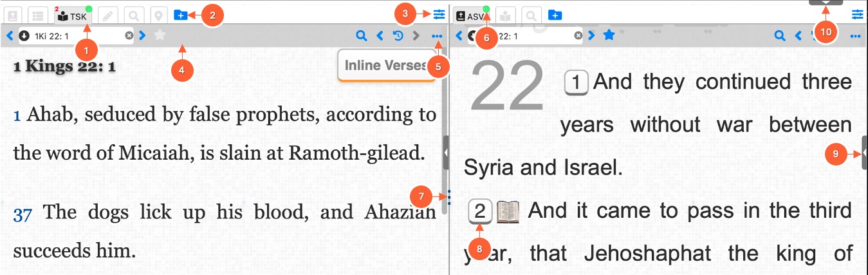Open history clock icon in left pane
Image resolution: width=868 pixels, height=275 pixels.
398,36
